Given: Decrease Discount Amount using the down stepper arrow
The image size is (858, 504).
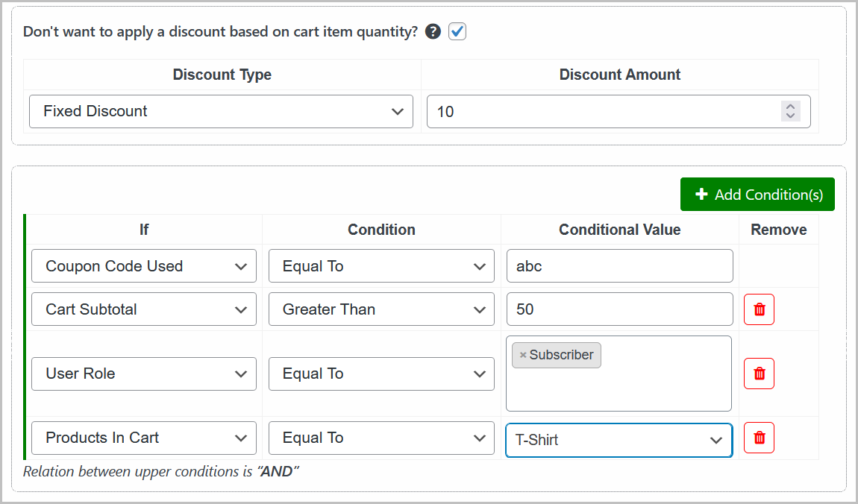Looking at the screenshot, I should 790,116.
